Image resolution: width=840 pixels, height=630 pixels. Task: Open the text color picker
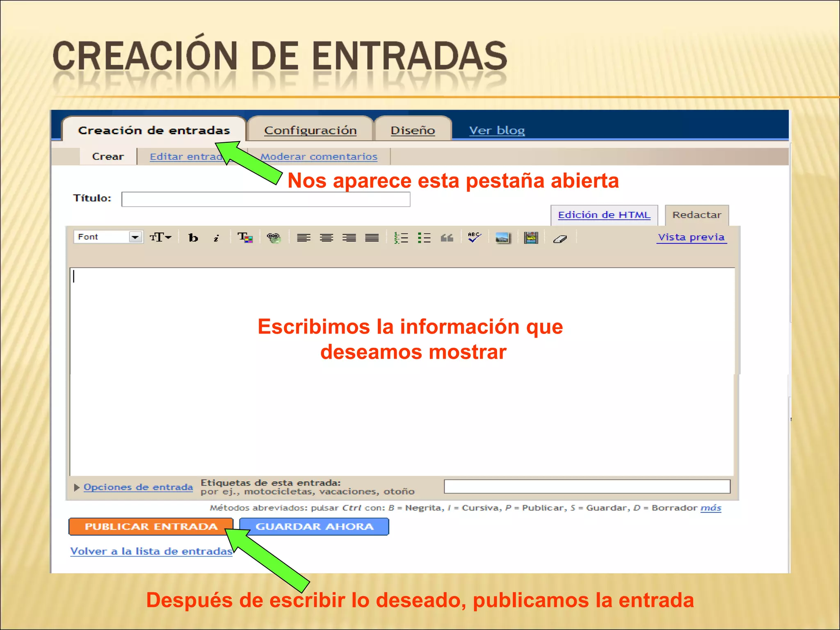(x=245, y=237)
